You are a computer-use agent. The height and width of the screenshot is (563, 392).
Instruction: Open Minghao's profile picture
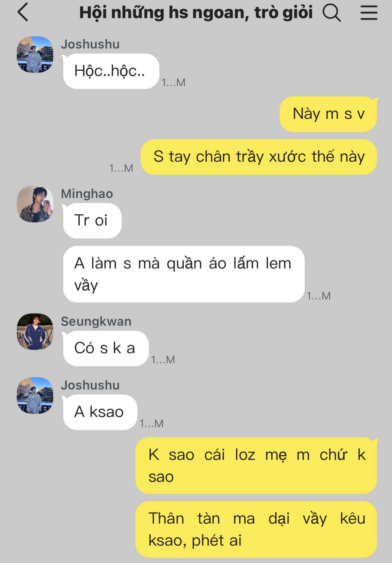[x=35, y=204]
